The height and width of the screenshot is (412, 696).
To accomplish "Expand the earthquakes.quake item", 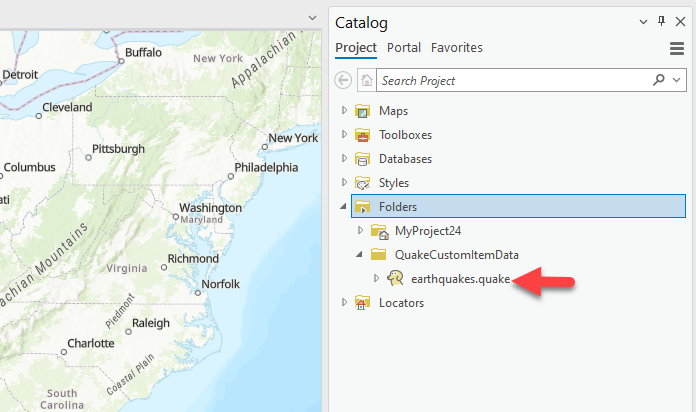I will (x=377, y=279).
